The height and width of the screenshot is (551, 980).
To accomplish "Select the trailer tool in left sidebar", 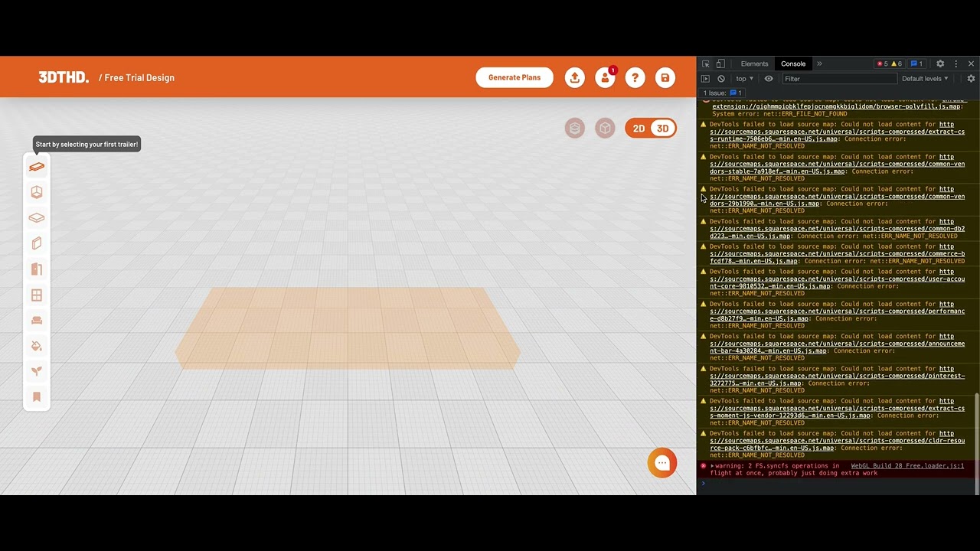I will coord(37,167).
